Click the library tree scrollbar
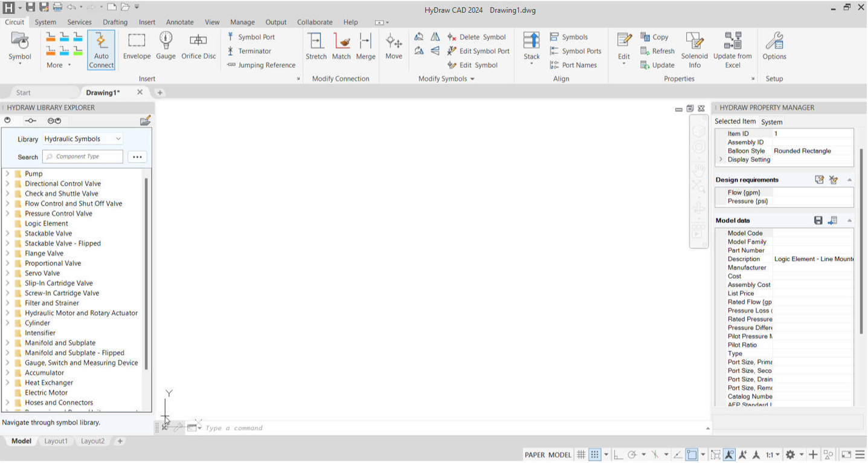The image size is (868, 463). coord(146,274)
